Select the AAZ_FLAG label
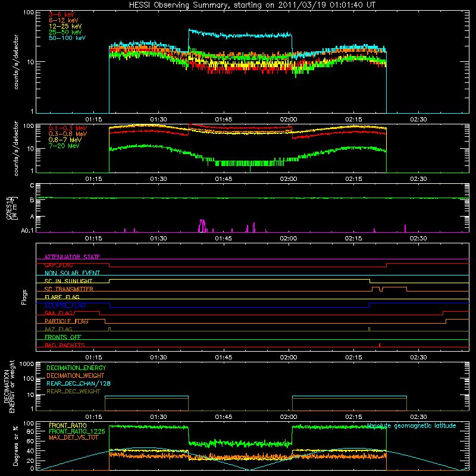476x476 pixels. [x=58, y=329]
